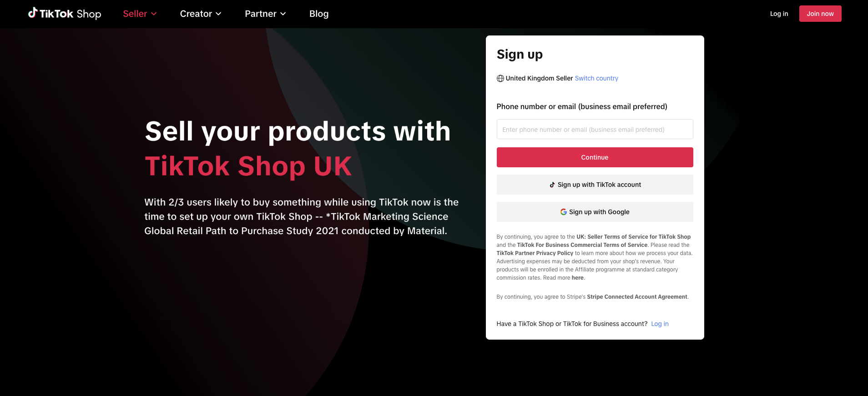Expand the Seller dropdown menu
868x396 pixels.
click(x=140, y=14)
